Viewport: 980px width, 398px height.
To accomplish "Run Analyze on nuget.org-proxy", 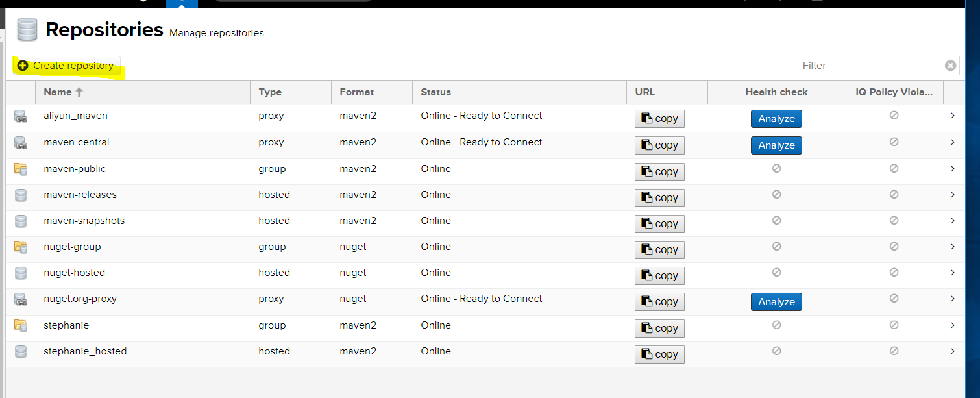I will [776, 302].
